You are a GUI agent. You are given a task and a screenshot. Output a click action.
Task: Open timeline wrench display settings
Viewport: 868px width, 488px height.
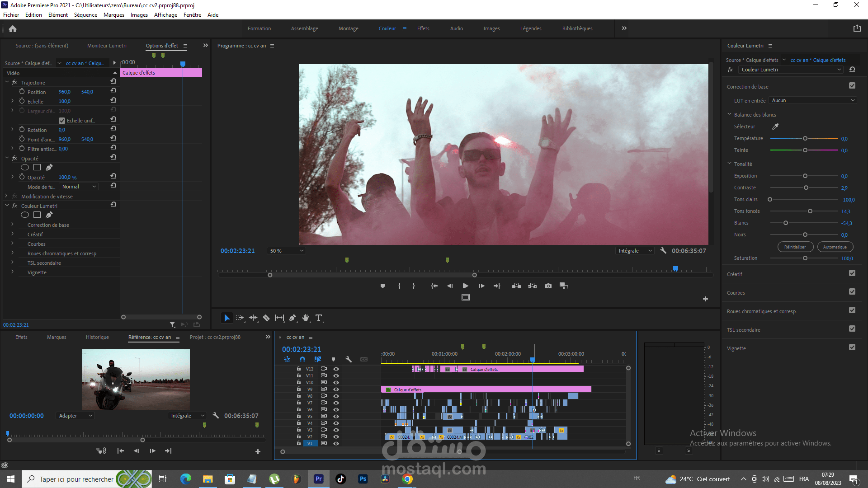349,359
